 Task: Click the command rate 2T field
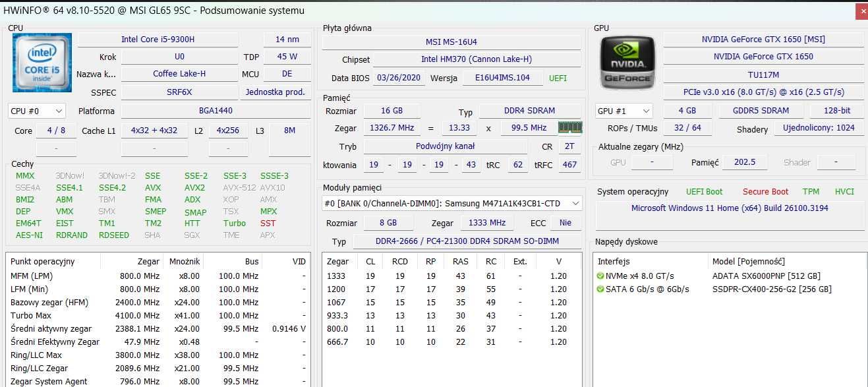pos(569,146)
